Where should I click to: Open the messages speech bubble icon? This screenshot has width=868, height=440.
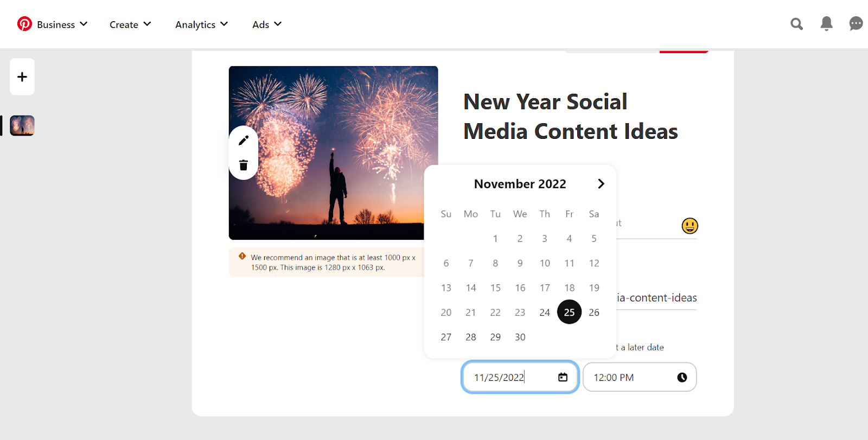pyautogui.click(x=856, y=24)
